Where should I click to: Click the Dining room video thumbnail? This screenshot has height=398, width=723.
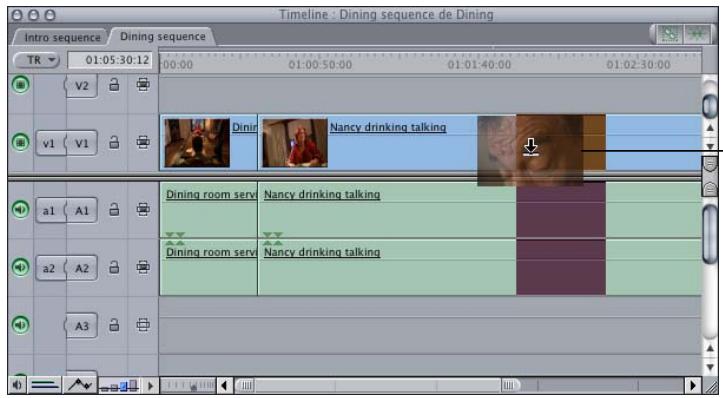[x=197, y=143]
